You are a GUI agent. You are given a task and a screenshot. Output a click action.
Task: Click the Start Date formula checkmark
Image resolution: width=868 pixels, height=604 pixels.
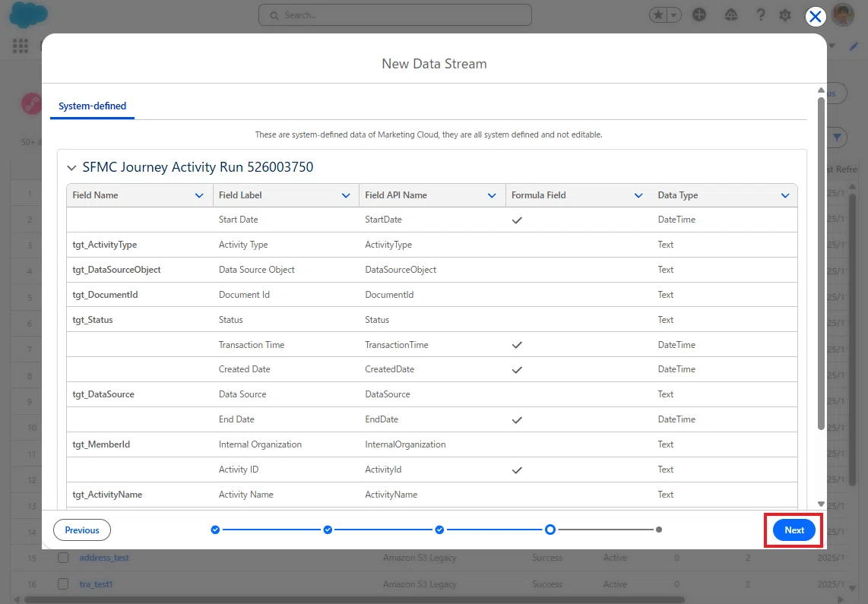517,220
